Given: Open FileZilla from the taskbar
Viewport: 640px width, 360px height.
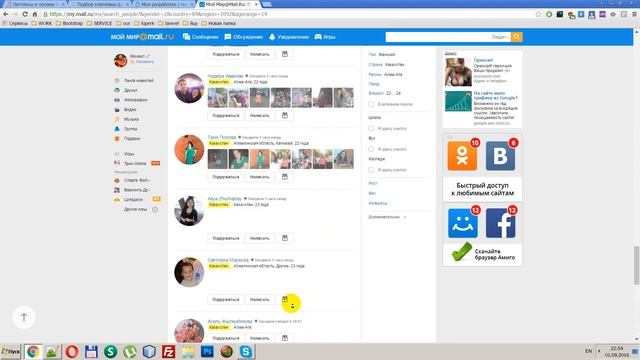Looking at the screenshot, I should pos(168,351).
